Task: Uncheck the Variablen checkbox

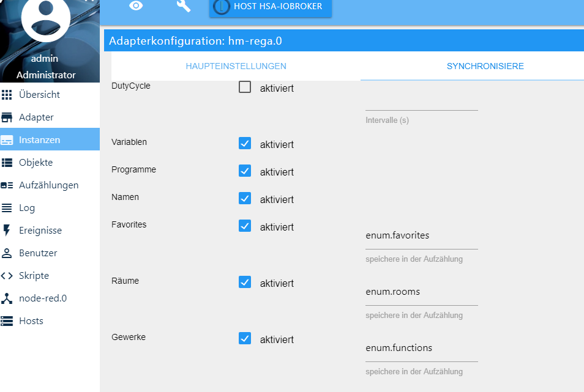Action: click(245, 143)
